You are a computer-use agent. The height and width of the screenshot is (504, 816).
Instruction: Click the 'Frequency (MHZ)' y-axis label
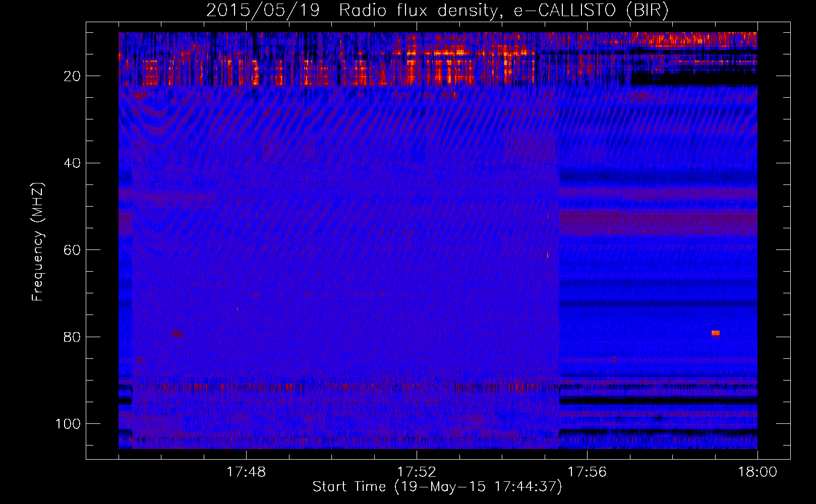pos(38,242)
